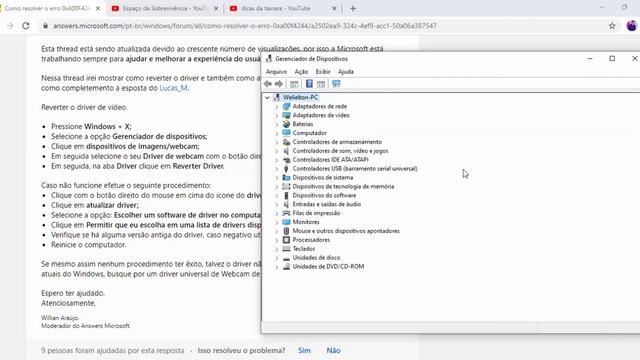Screen dimensions: 640x360
Task: Open the Arquivo menu
Action: [276, 71]
